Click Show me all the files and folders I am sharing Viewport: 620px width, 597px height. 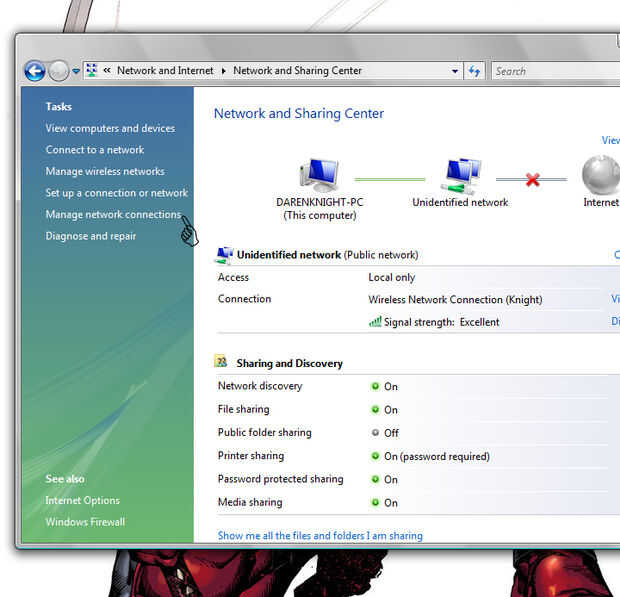tap(320, 536)
